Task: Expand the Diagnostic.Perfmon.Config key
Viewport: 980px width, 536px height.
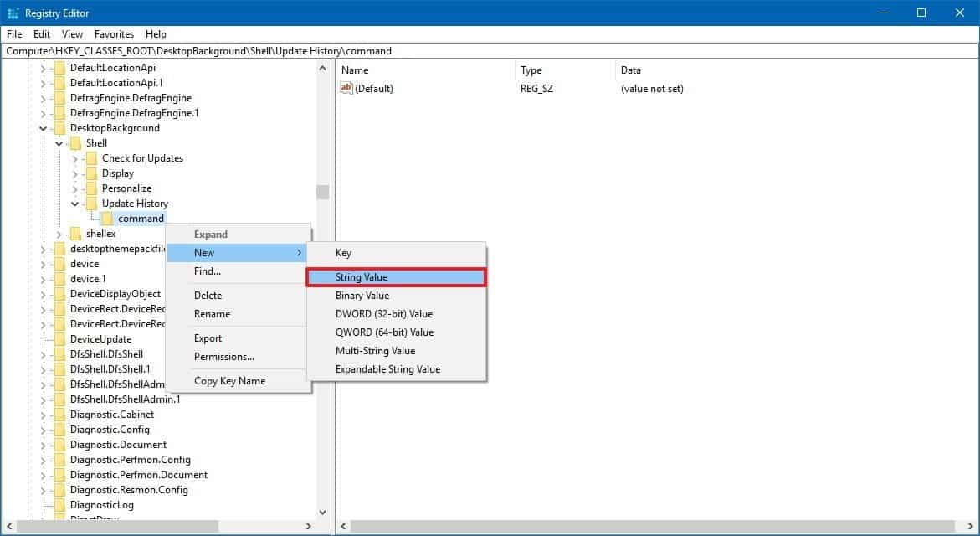Action: (44, 460)
